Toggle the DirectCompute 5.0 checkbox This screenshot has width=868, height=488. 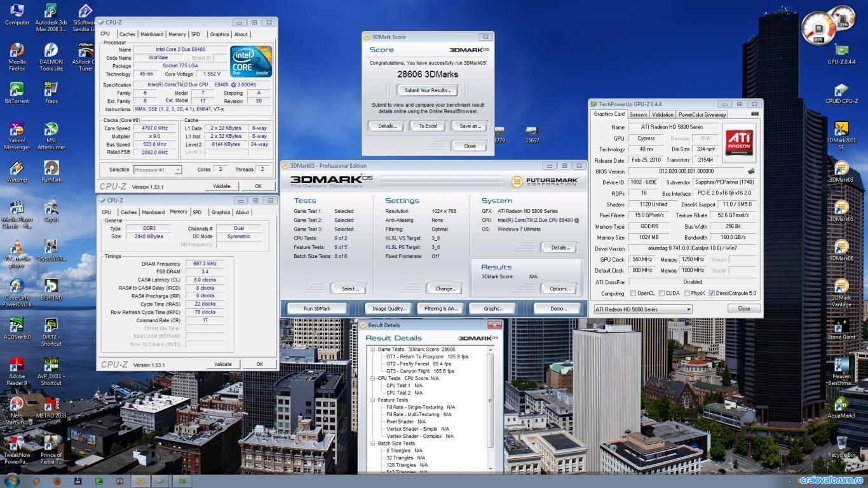712,294
